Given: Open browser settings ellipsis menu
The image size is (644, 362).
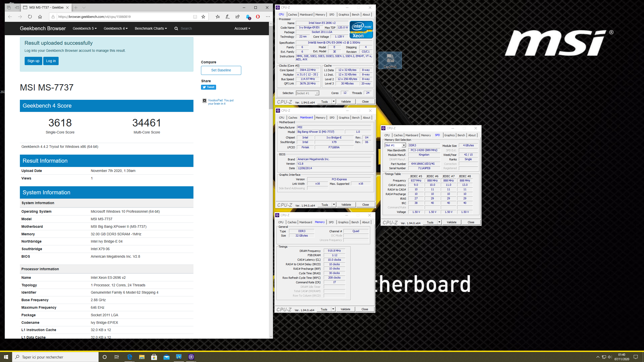Looking at the screenshot, I should 268,17.
